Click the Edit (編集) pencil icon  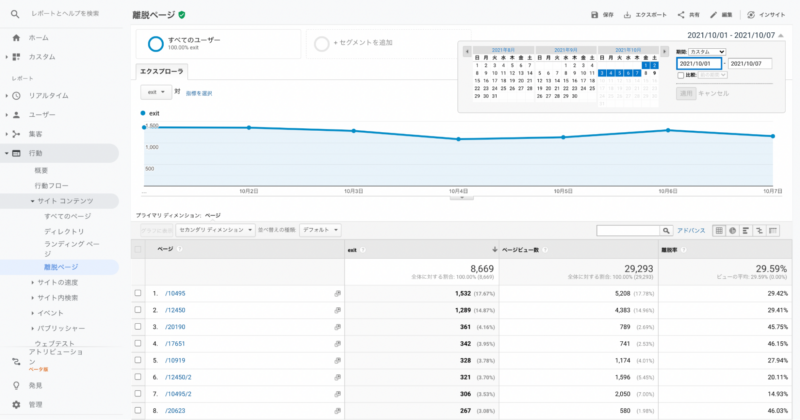pyautogui.click(x=713, y=15)
